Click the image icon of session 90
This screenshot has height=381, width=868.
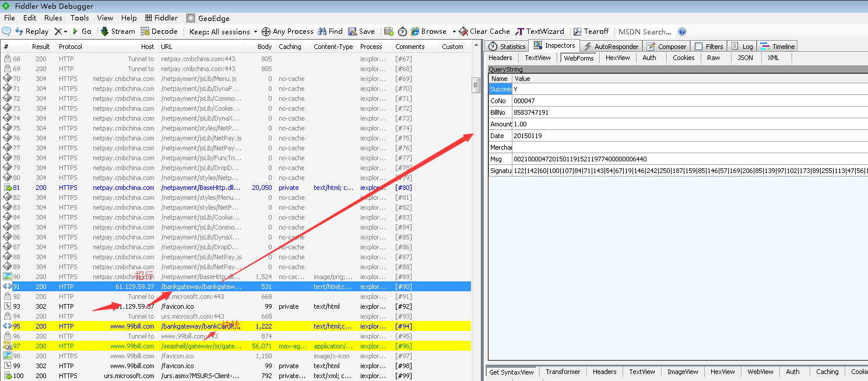[8, 277]
